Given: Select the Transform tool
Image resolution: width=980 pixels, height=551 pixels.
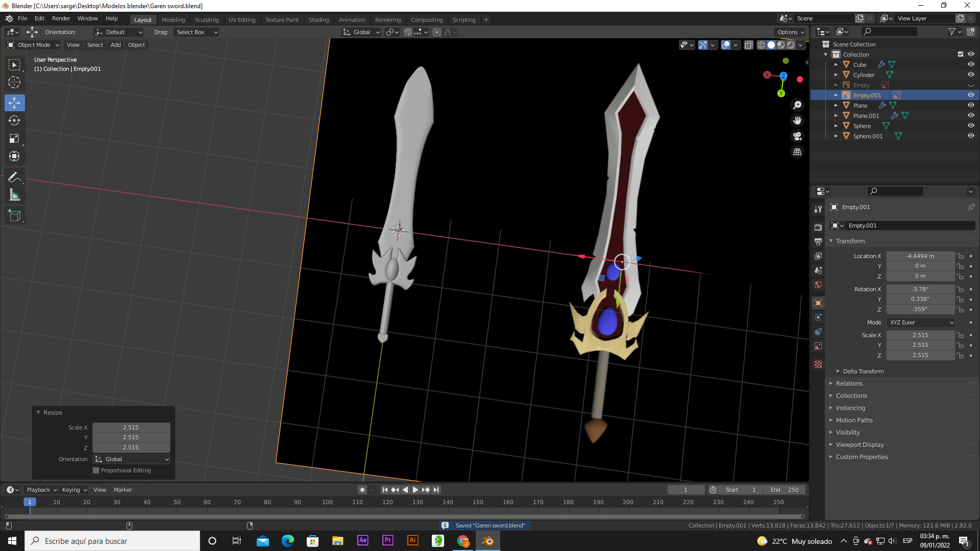Looking at the screenshot, I should (14, 156).
